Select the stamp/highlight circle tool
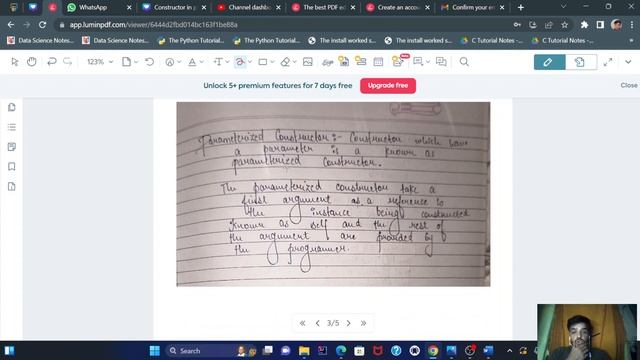 [x=169, y=62]
